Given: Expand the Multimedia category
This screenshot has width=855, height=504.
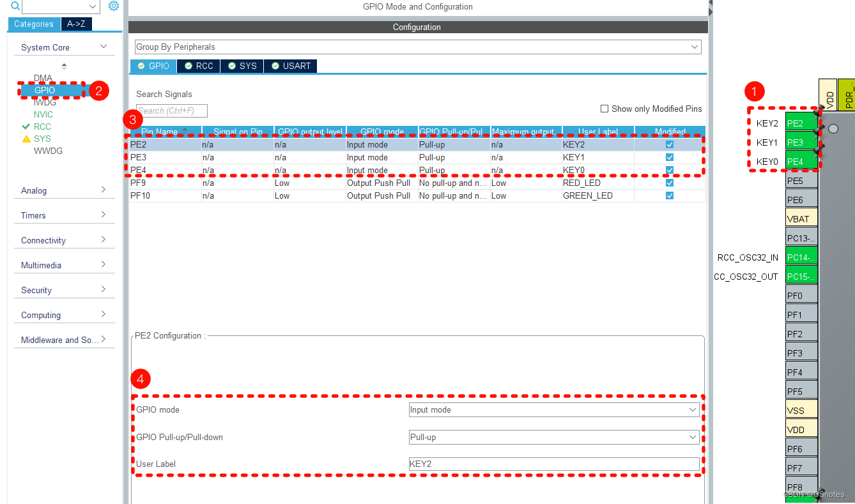Looking at the screenshot, I should [x=64, y=265].
